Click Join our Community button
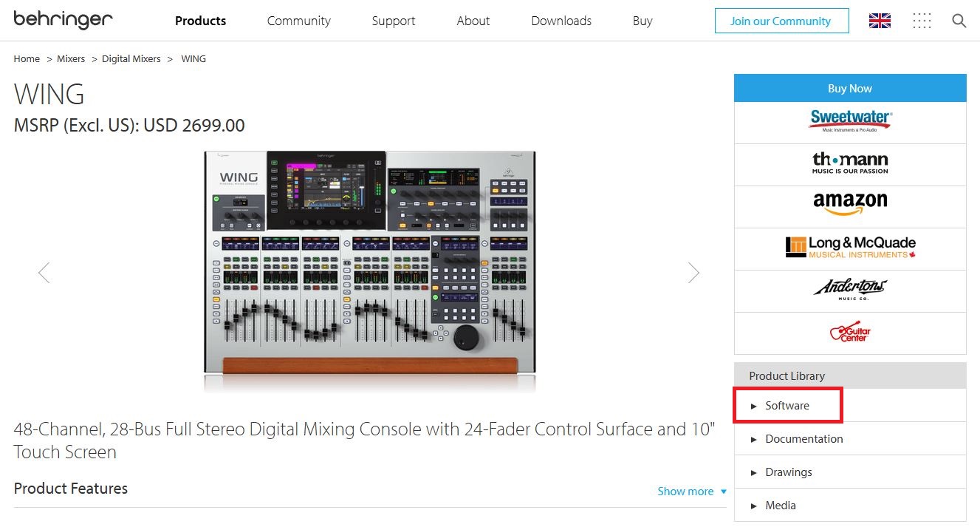This screenshot has width=980, height=527. (781, 21)
